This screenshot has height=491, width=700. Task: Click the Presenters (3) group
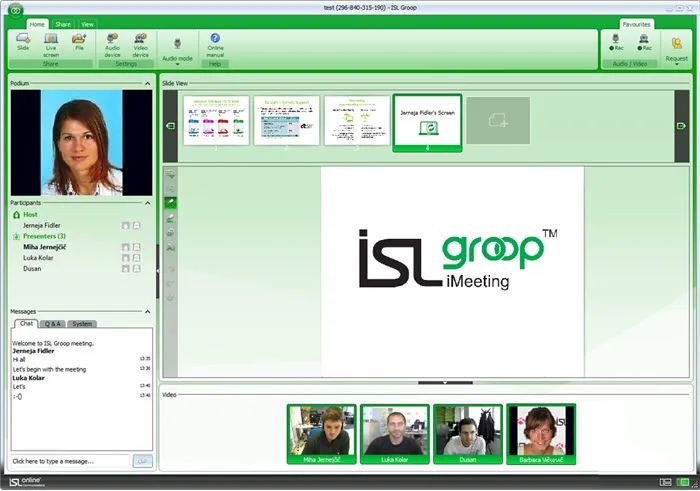44,236
